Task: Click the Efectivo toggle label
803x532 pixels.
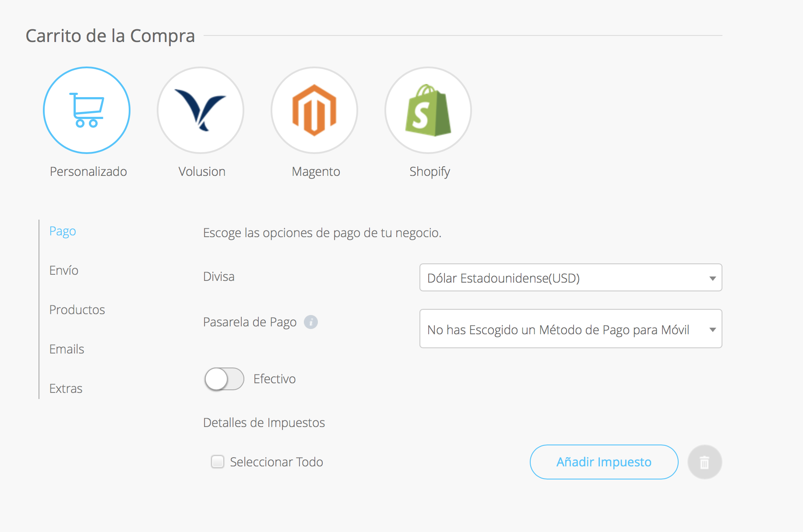Action: 275,379
